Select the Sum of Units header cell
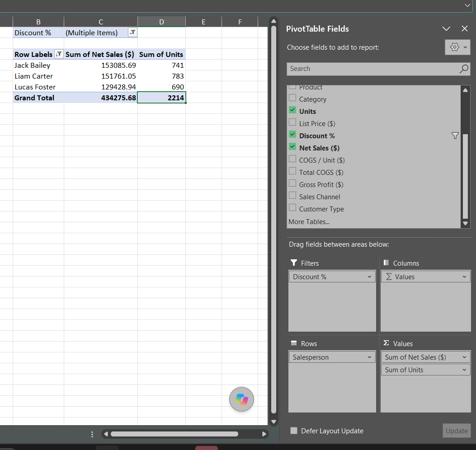The image size is (476, 450). click(161, 54)
